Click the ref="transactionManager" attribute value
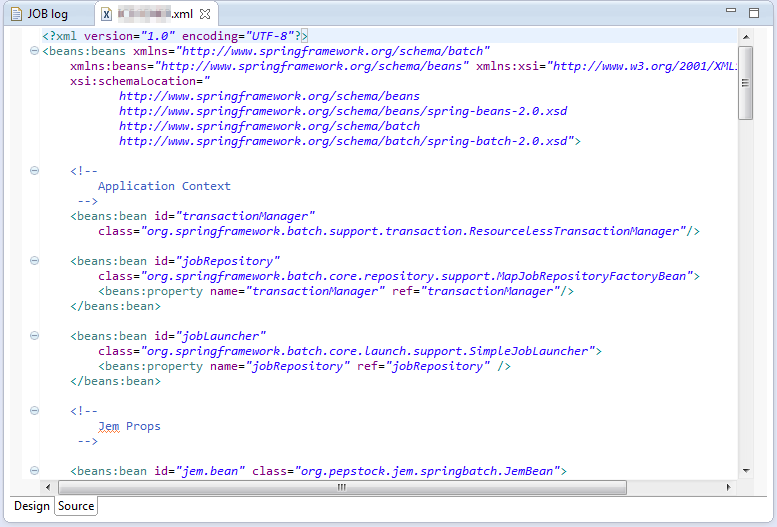The image size is (777, 527). (x=490, y=291)
